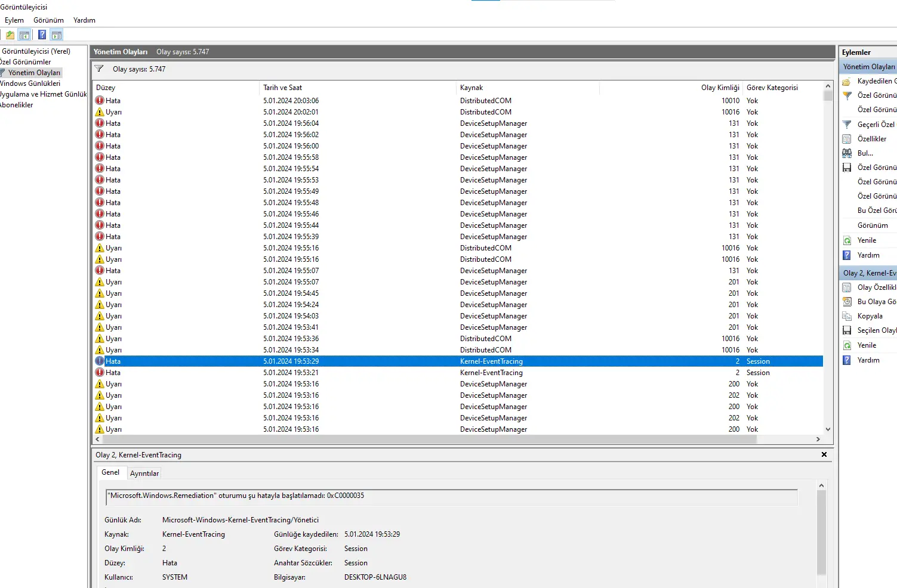Click the Geçerli Özel filter funnel icon
This screenshot has width=897, height=588.
click(847, 125)
